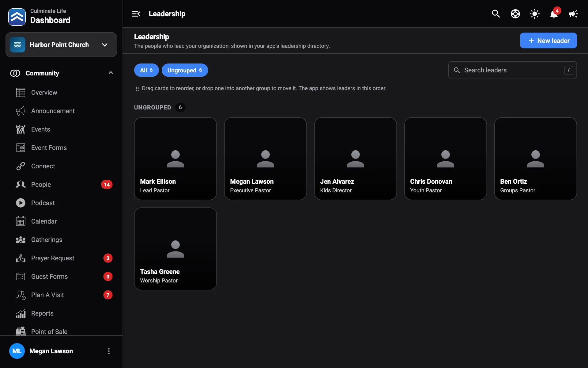This screenshot has height=368, width=588.
Task: Click the ML avatar in the sidebar footer
Action: click(x=17, y=351)
